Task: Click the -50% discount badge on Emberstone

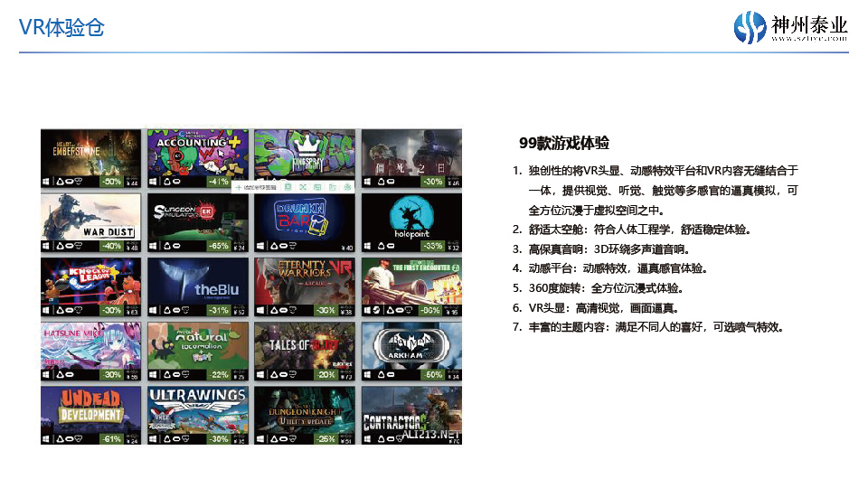Action: pos(112,182)
